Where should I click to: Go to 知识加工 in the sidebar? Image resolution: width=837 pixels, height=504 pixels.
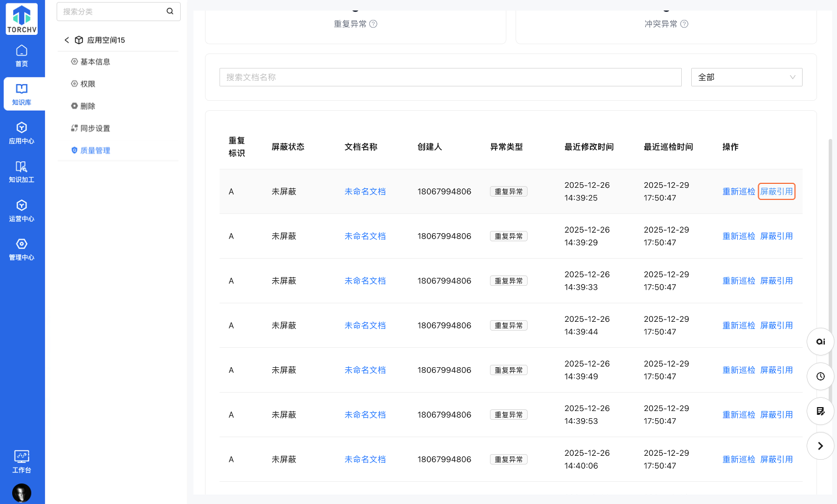pos(22,172)
